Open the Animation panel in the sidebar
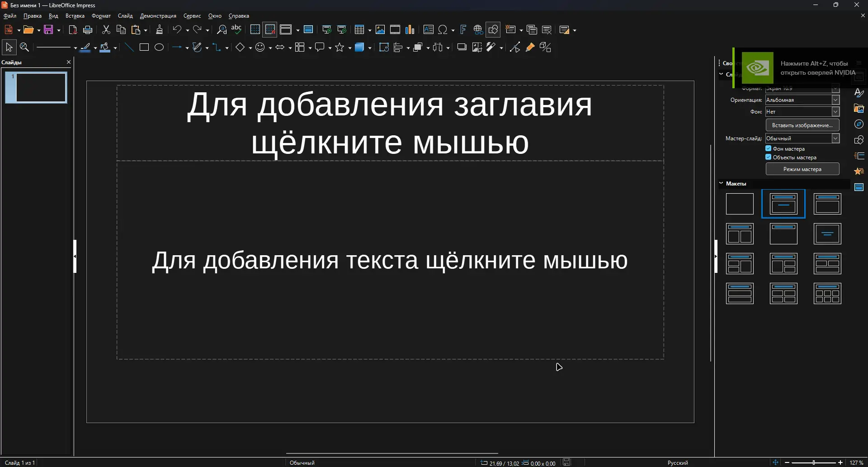The height and width of the screenshot is (467, 868). (x=859, y=172)
